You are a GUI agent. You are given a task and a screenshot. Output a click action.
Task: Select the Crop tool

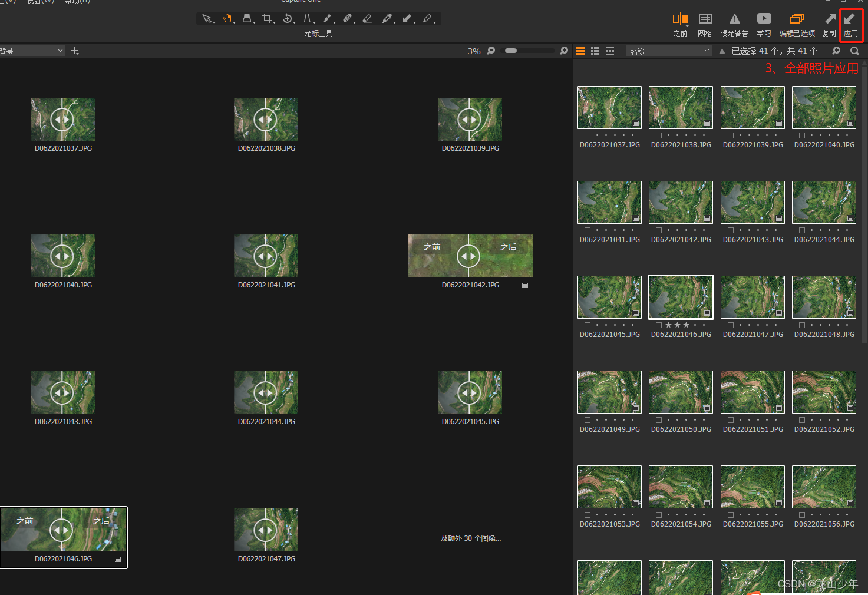(267, 19)
